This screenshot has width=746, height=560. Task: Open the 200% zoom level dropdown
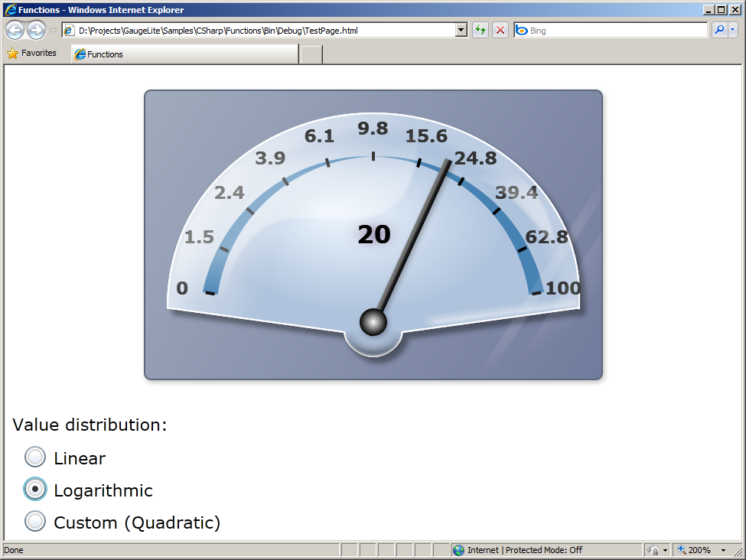click(723, 550)
